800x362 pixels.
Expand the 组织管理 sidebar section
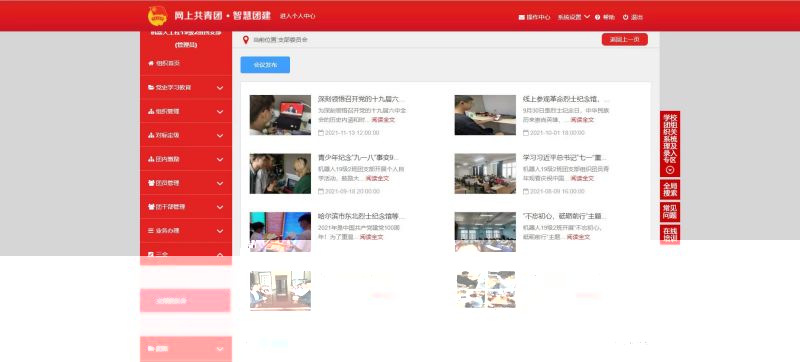pos(186,111)
